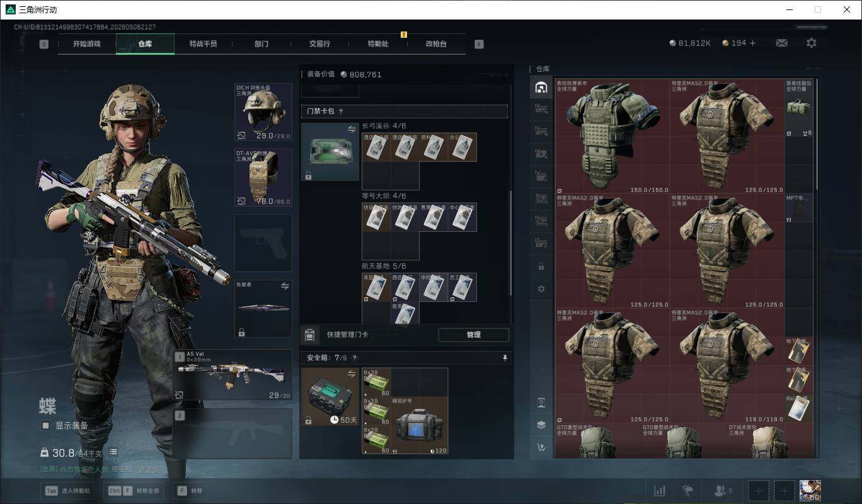Select the empty secondary weapon slot 2
Viewport: 862px width, 504px height.
click(233, 433)
